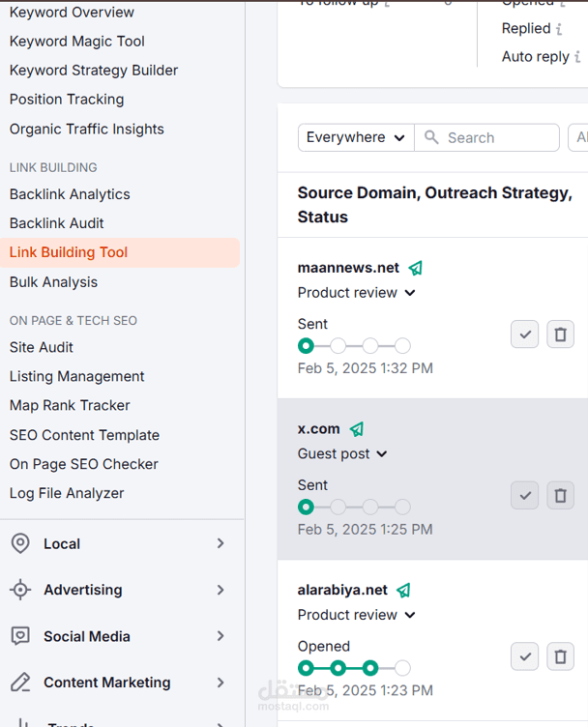Click the Social Media chat icon
Viewport: 588px width, 727px height.
(20, 636)
